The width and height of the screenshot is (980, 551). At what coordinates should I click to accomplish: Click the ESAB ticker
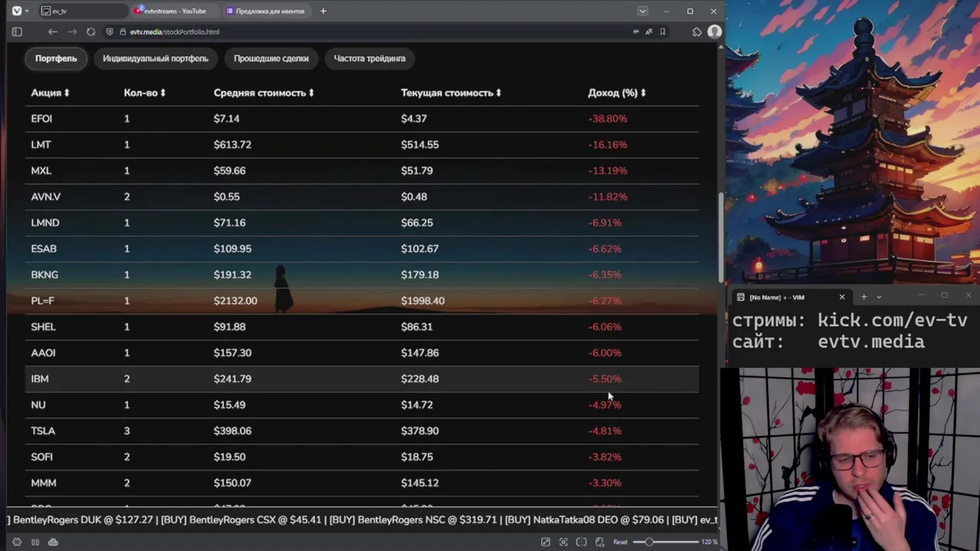point(44,249)
